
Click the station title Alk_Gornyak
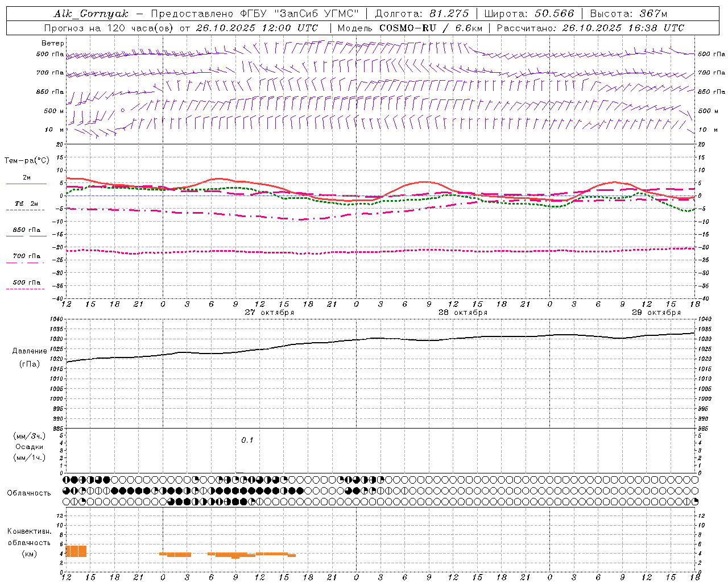pyautogui.click(x=91, y=14)
